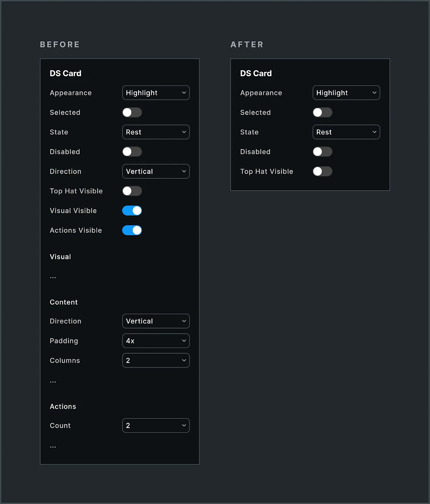This screenshot has width=430, height=504.
Task: Open State dropdown in Before panel
Action: pos(156,132)
